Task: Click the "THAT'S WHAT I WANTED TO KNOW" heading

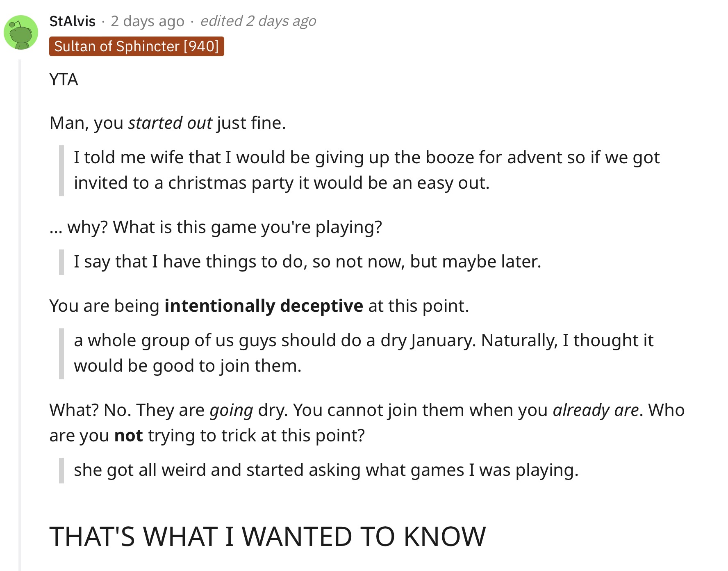Action: point(267,536)
